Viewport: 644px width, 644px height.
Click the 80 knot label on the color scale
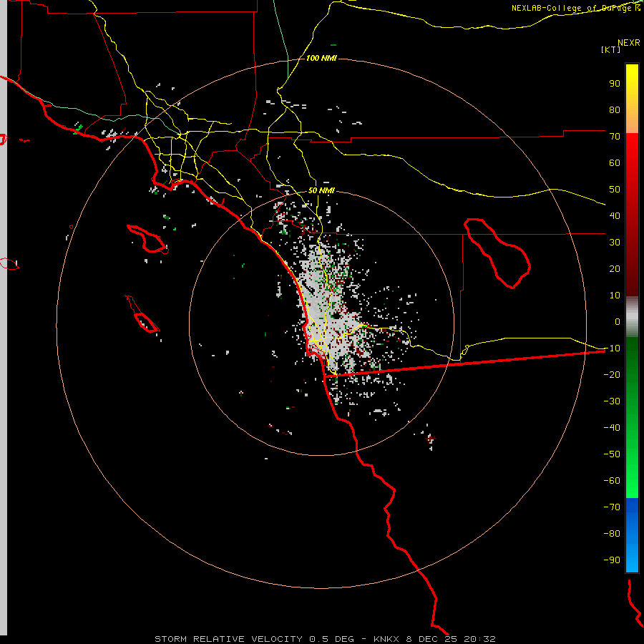(x=615, y=109)
